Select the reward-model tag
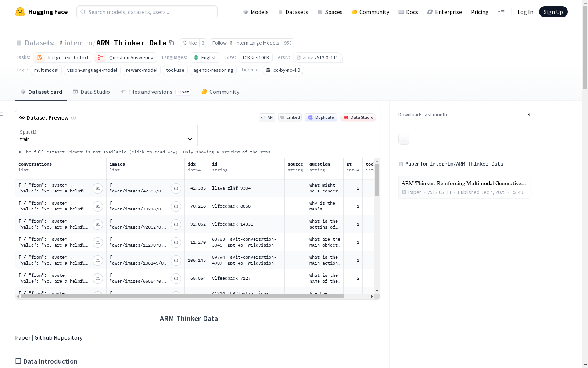This screenshot has height=368, width=588. (141, 70)
